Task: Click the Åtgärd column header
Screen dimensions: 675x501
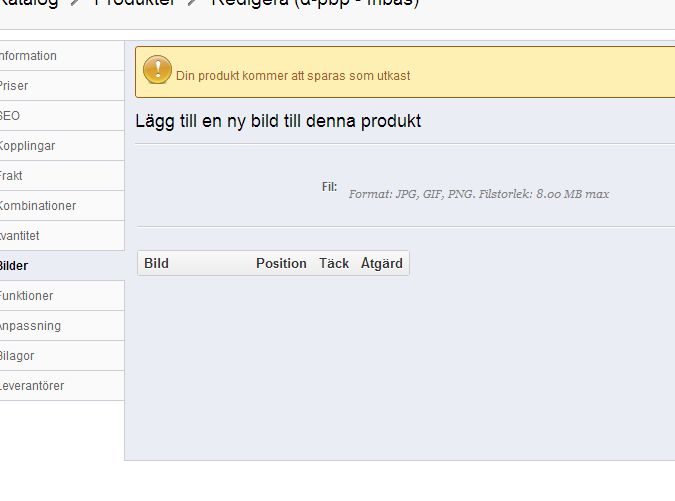Action: [x=382, y=264]
